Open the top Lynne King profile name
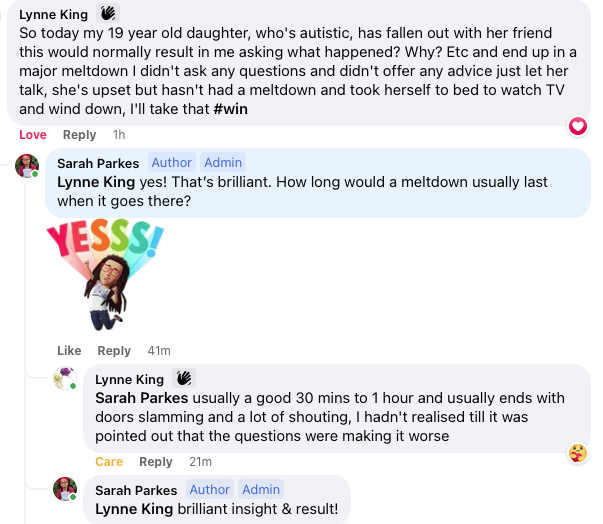Viewport: 603px width, 524px height. coord(54,15)
